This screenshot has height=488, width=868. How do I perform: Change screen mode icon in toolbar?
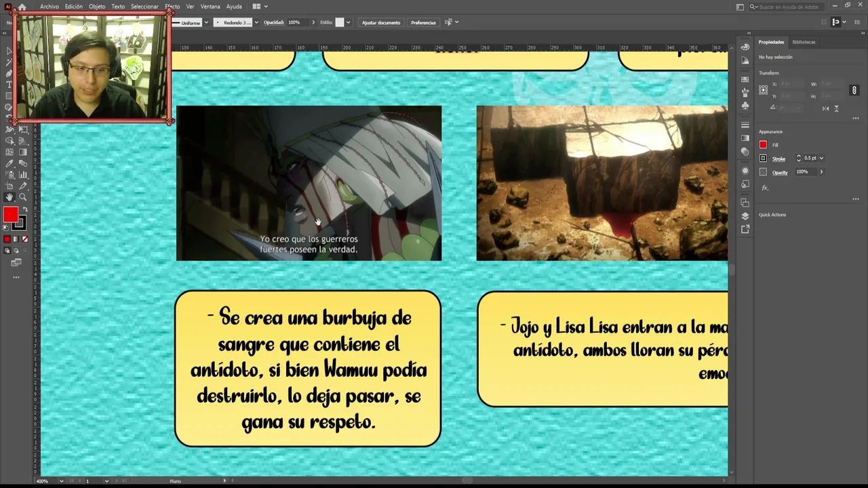point(16,263)
